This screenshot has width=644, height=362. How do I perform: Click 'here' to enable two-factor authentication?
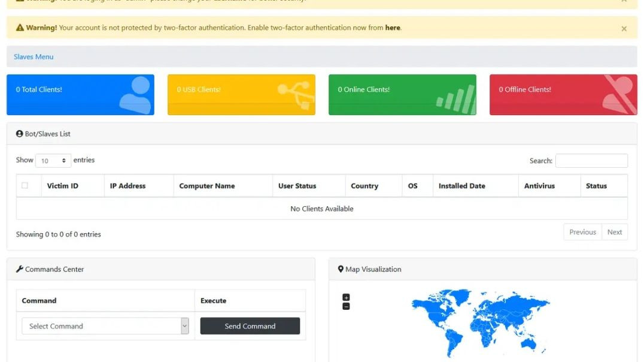click(392, 28)
